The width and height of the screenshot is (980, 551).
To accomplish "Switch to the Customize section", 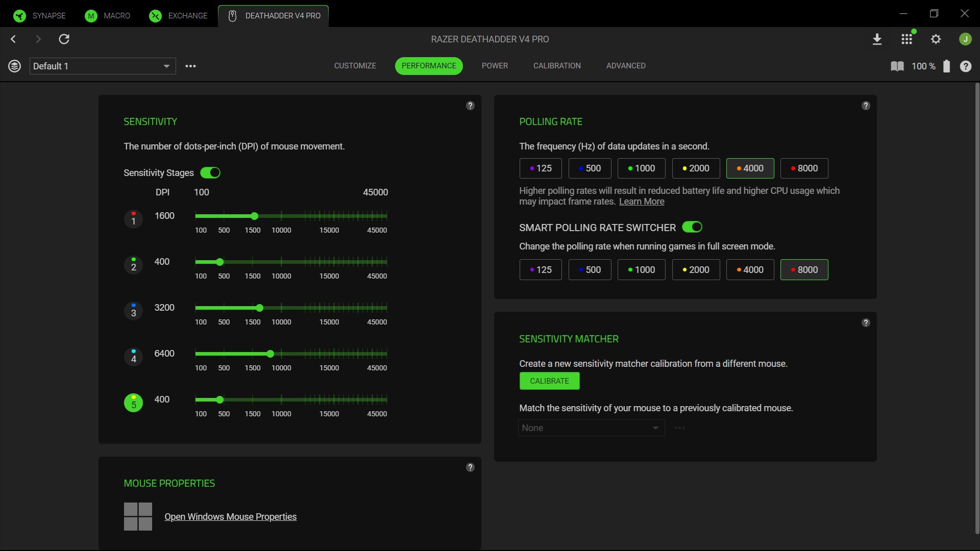I will pos(355,66).
